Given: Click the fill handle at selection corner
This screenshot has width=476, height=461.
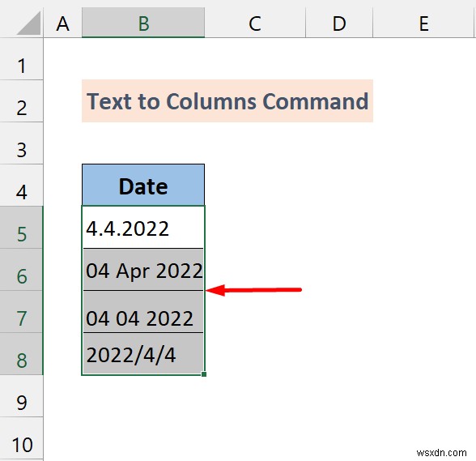Looking at the screenshot, I should (204, 374).
